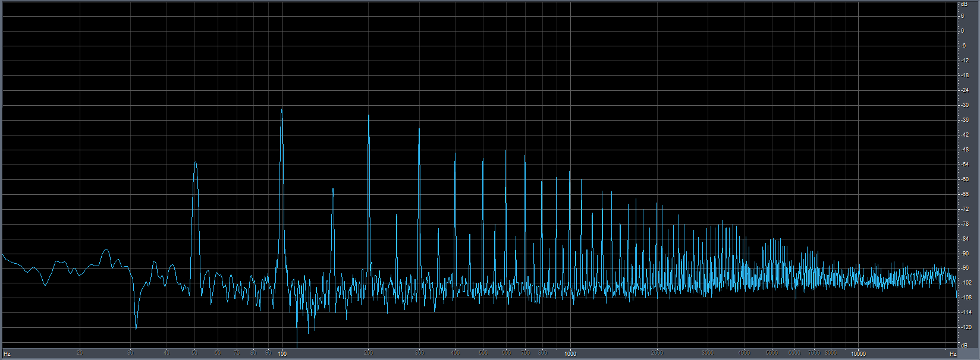Select the -120 dB mark on level scale
The height and width of the screenshot is (360, 980).
(x=965, y=327)
